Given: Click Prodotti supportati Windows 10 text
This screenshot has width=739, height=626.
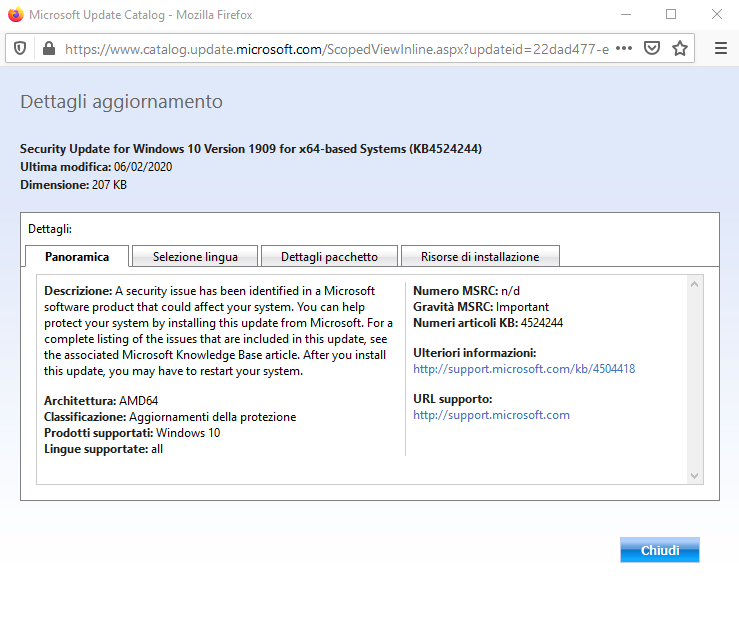Looking at the screenshot, I should (132, 433).
